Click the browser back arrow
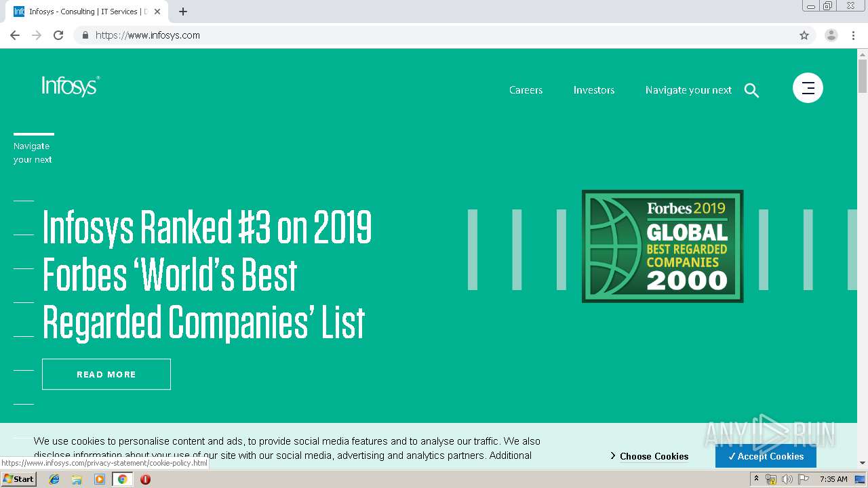Image resolution: width=868 pixels, height=488 pixels. click(x=15, y=35)
